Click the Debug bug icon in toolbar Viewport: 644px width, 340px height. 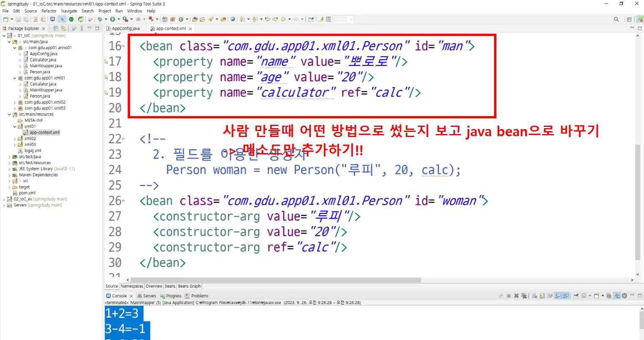[100, 19]
